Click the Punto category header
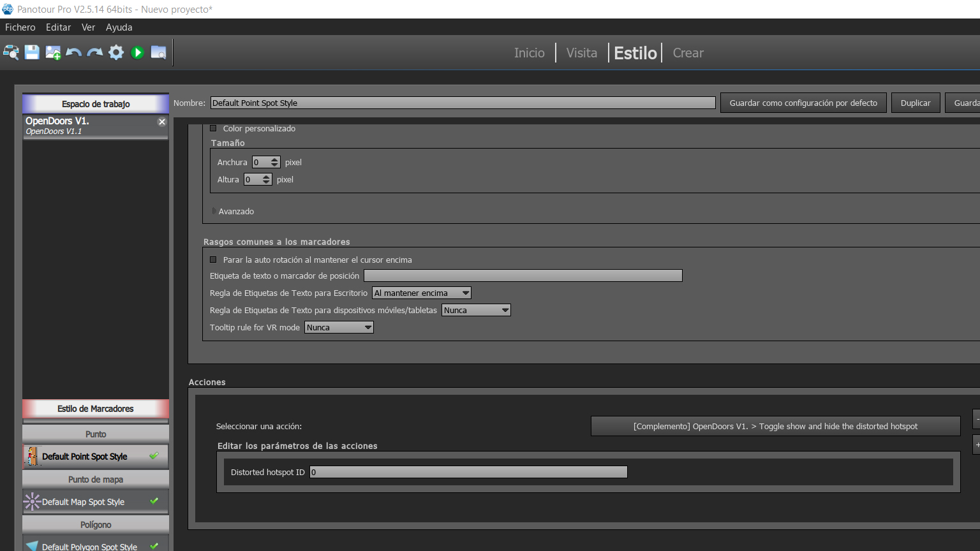The height and width of the screenshot is (551, 980). point(96,434)
